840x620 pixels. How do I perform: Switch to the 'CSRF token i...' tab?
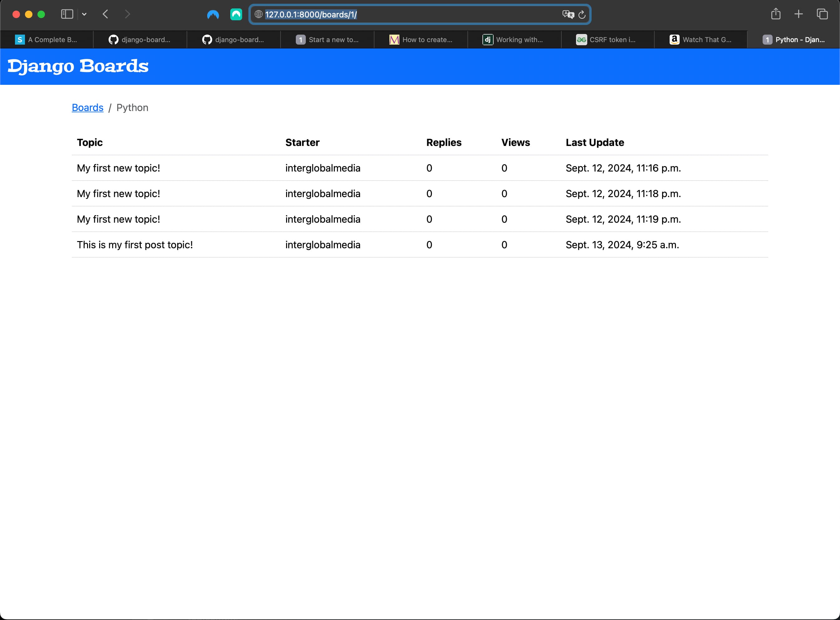[608, 39]
